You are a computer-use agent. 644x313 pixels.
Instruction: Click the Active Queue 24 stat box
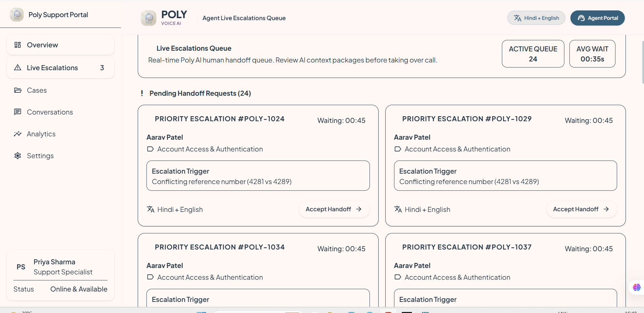(533, 54)
